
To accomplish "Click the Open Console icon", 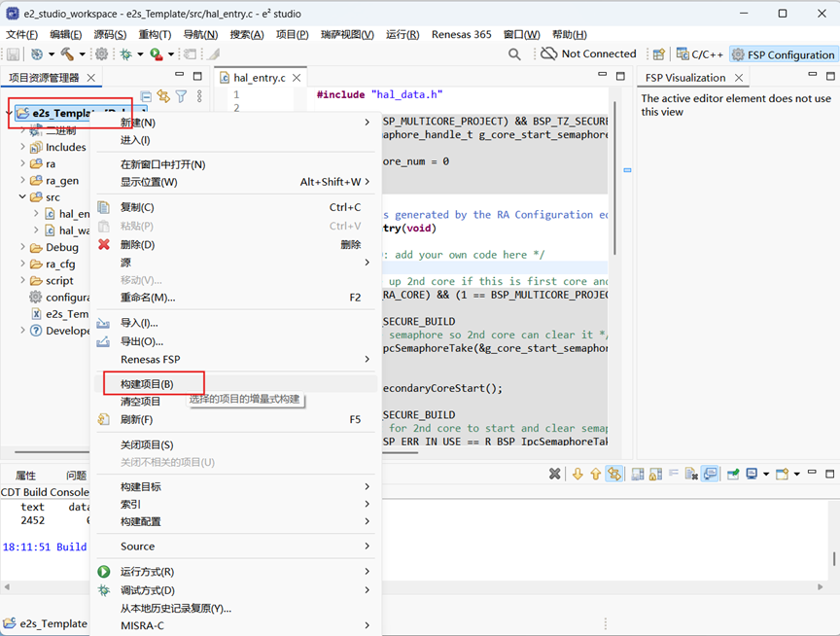I will point(782,474).
